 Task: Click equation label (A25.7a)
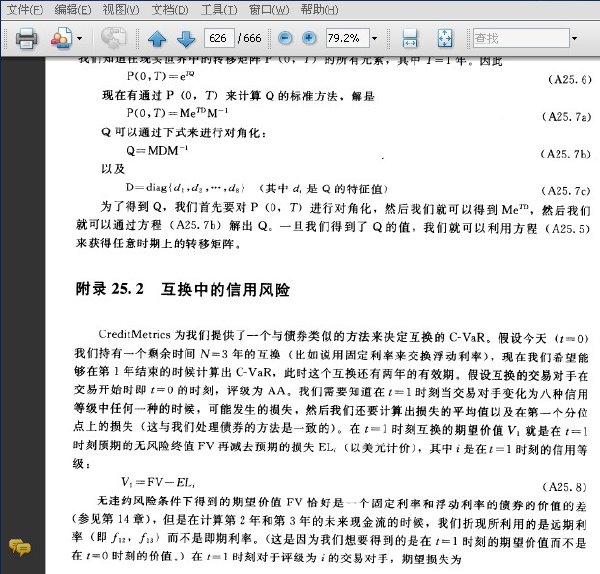[567, 117]
